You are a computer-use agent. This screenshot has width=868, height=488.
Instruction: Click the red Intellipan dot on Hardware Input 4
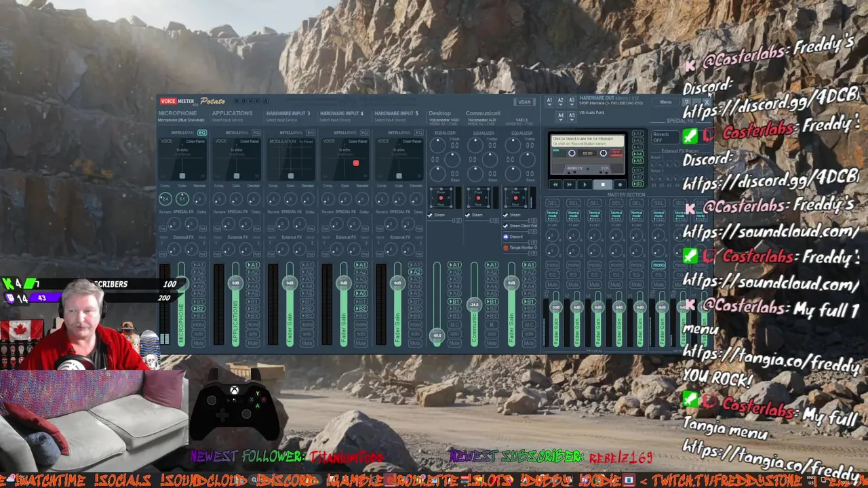356,163
